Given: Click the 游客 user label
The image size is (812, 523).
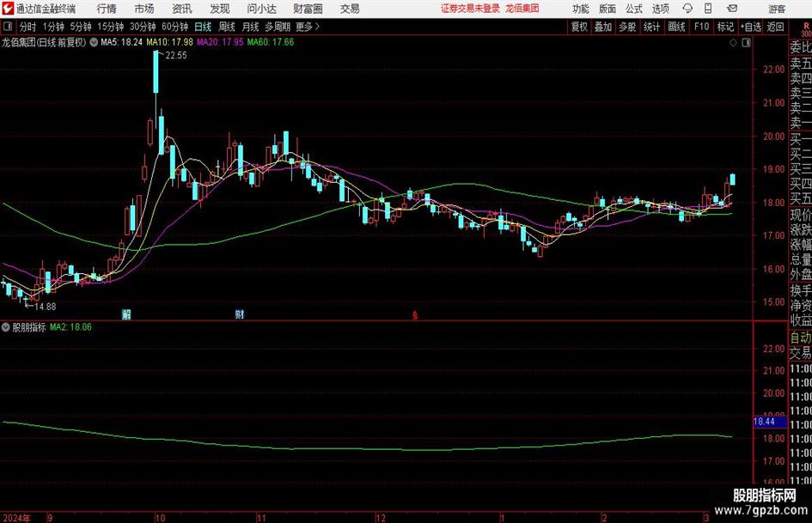Looking at the screenshot, I should 777,9.
